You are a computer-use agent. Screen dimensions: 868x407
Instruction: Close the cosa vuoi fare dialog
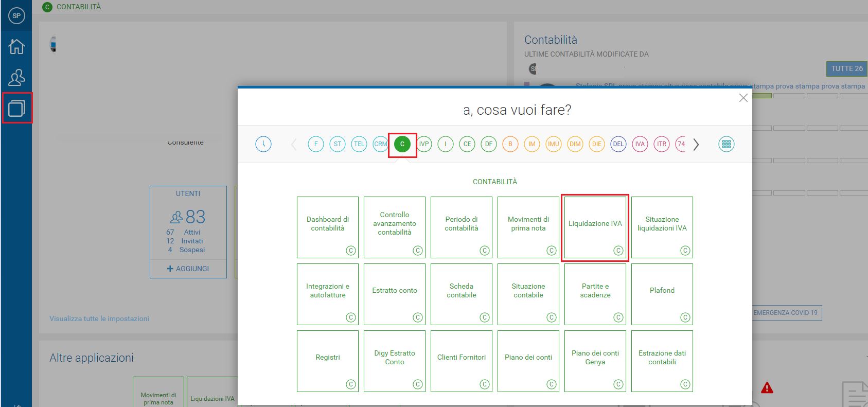tap(743, 98)
